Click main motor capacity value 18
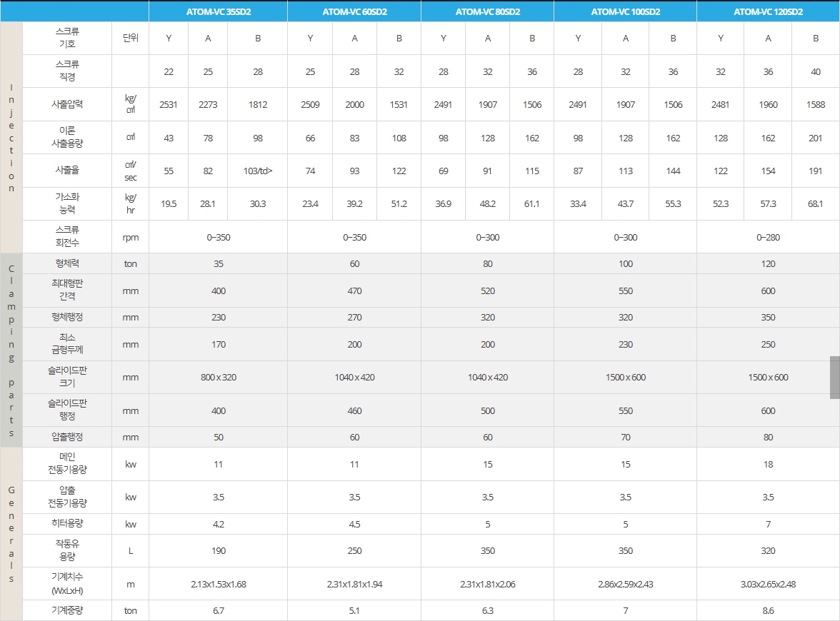840x621 pixels. pos(769,465)
